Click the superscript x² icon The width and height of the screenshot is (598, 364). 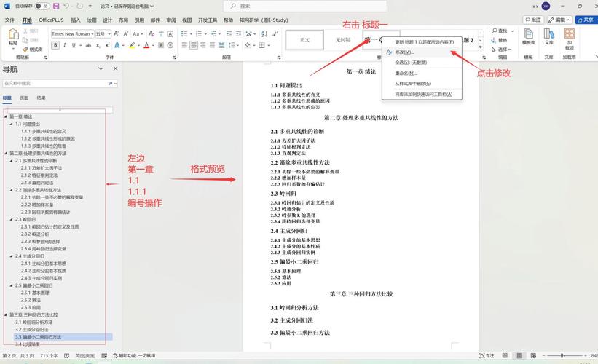pyautogui.click(x=107, y=45)
